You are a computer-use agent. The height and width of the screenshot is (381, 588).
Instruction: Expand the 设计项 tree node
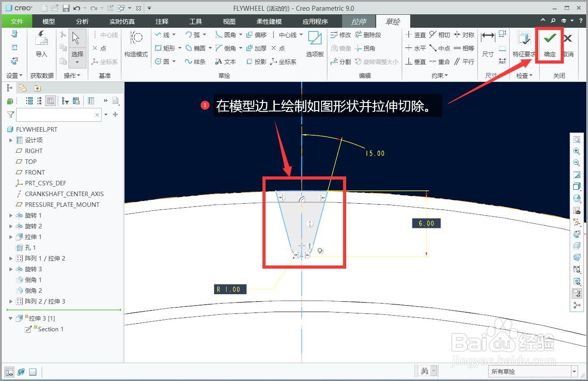pyautogui.click(x=11, y=140)
